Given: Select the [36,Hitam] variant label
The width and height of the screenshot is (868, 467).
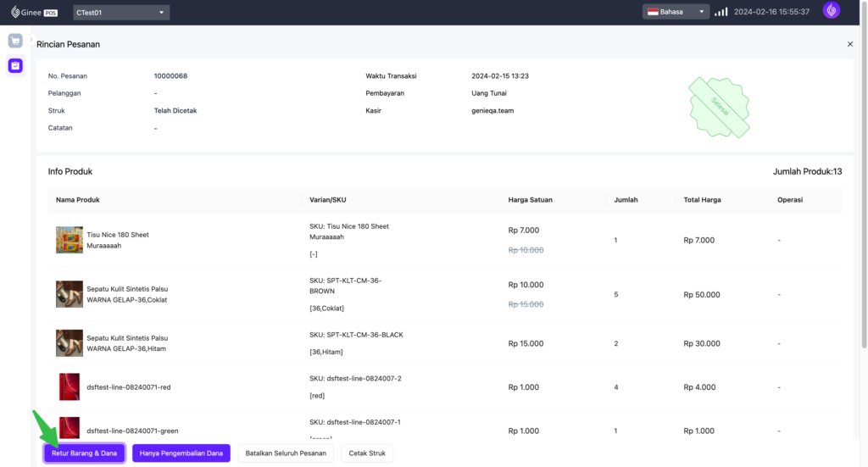Looking at the screenshot, I should coord(326,352).
